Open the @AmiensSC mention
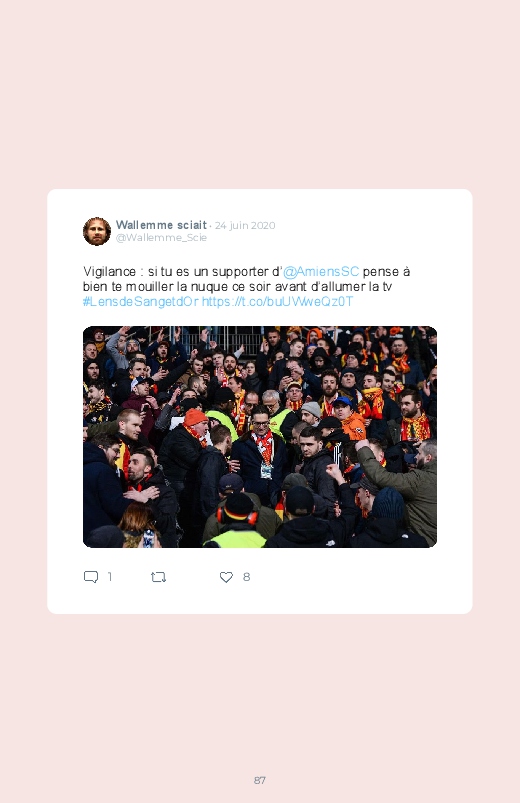Screen dimensions: 520x803 point(321,271)
